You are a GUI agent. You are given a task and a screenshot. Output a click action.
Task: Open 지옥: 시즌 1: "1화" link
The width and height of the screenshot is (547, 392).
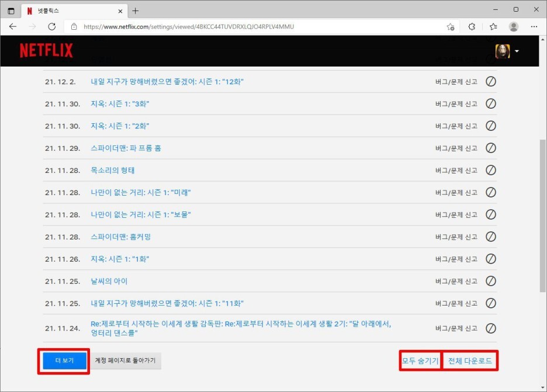click(120, 259)
